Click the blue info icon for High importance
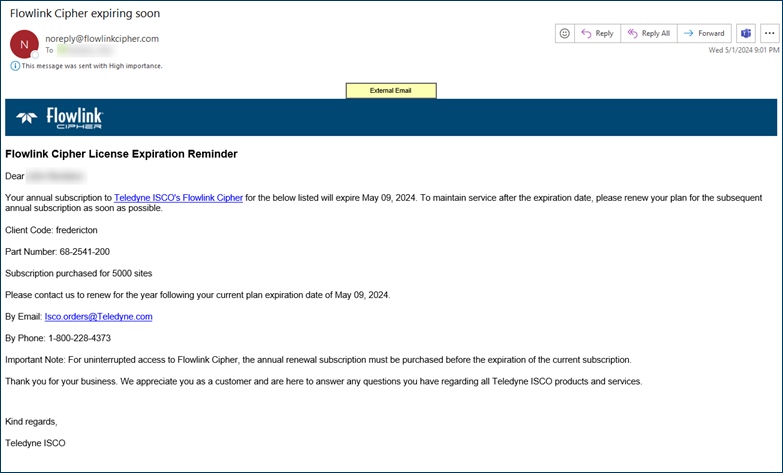The height and width of the screenshot is (473, 783). tap(15, 66)
